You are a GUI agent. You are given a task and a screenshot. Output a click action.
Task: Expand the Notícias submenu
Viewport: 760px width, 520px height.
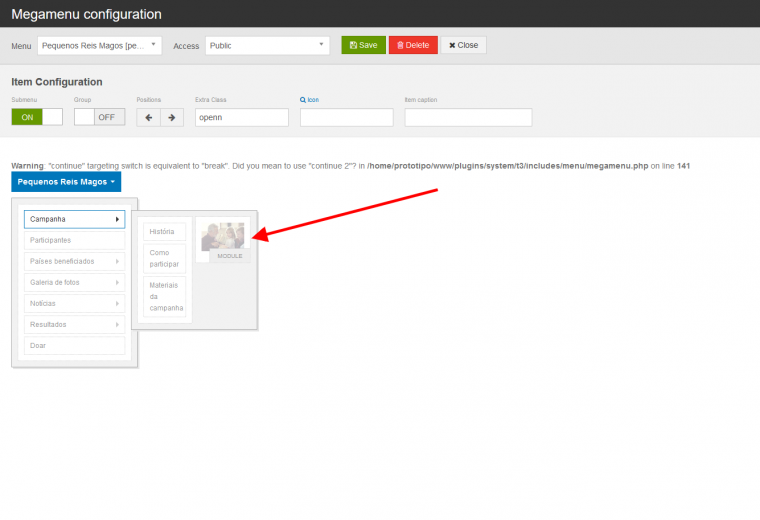tap(75, 303)
